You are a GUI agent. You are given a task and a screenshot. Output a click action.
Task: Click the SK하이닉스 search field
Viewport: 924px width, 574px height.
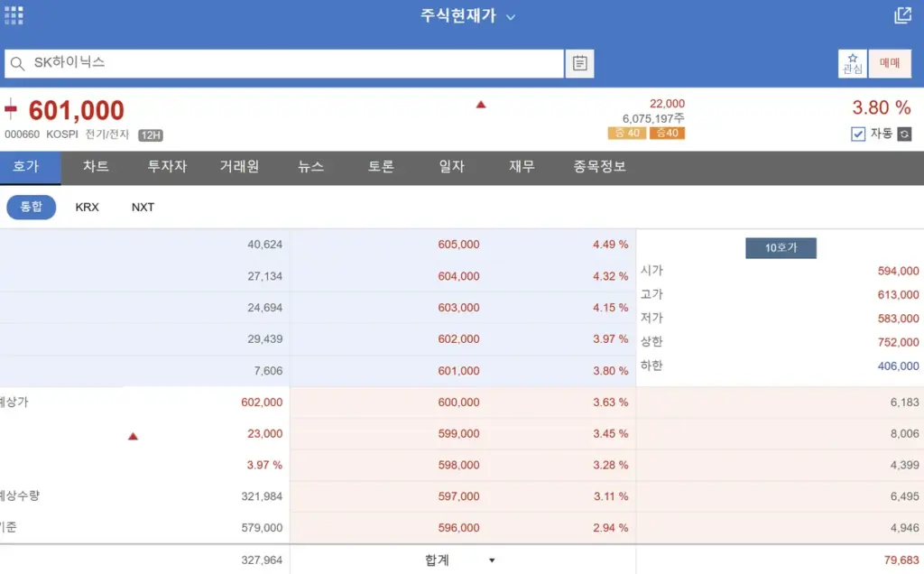284,63
